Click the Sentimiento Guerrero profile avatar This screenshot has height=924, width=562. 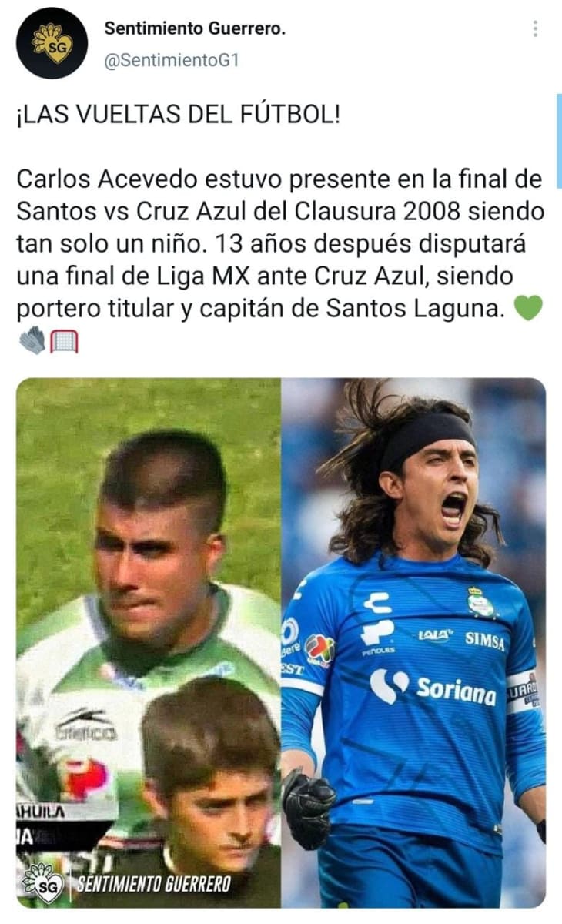pos(52,43)
